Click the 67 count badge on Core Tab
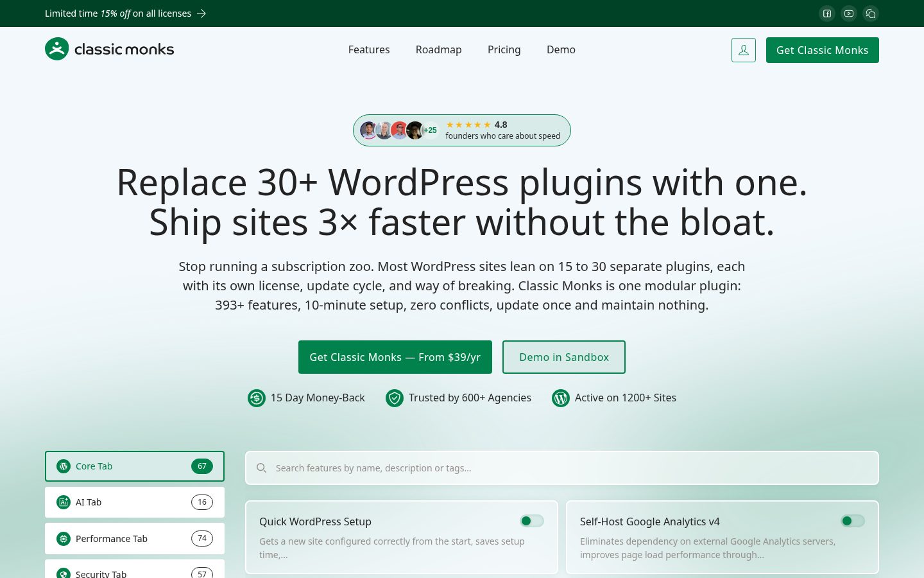Viewport: 924px width, 578px height. [x=202, y=466]
